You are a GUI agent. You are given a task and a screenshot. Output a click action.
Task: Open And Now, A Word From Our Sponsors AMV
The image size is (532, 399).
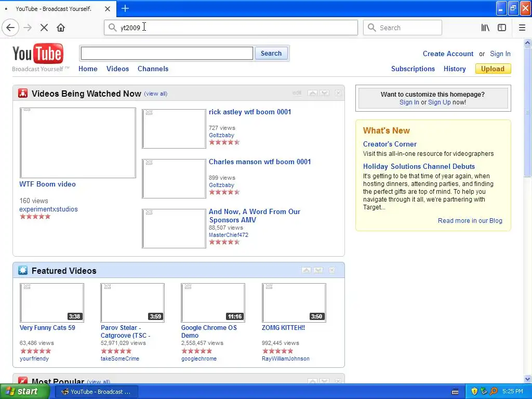coord(255,216)
